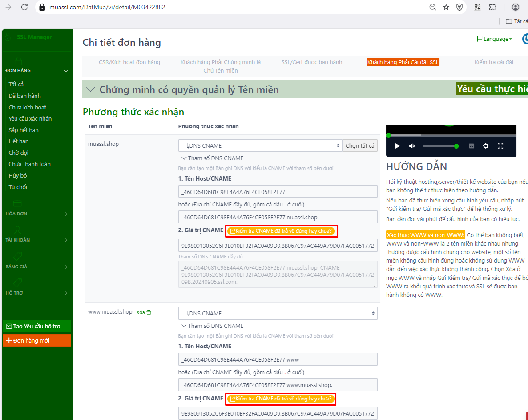This screenshot has width=528, height=420.
Task: Open the Language dropdown
Action: (494, 39)
